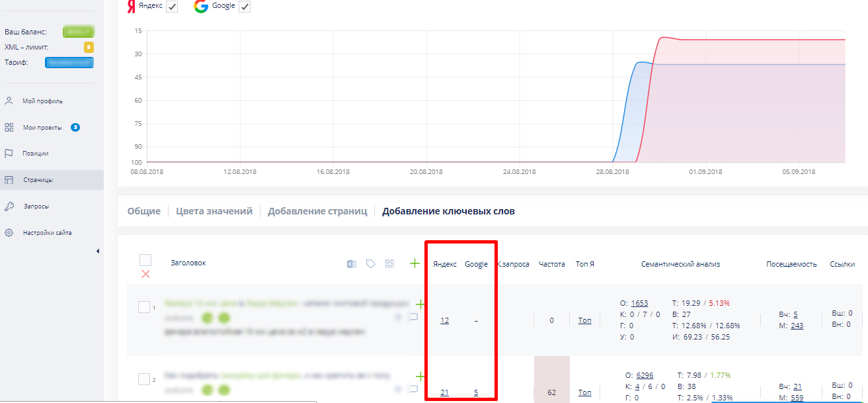Image resolution: width=868 pixels, height=403 pixels.
Task: Click the yellow XML limit badge
Action: (x=89, y=47)
